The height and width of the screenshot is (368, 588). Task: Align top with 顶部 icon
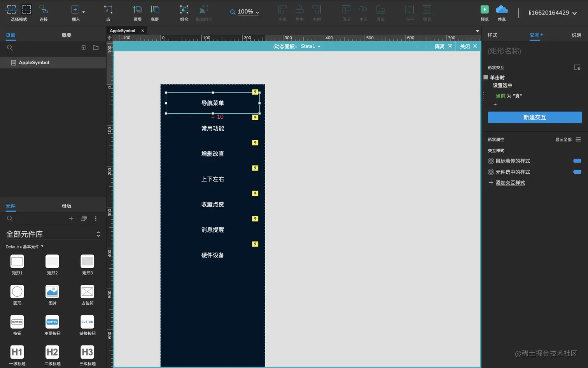[x=346, y=9]
